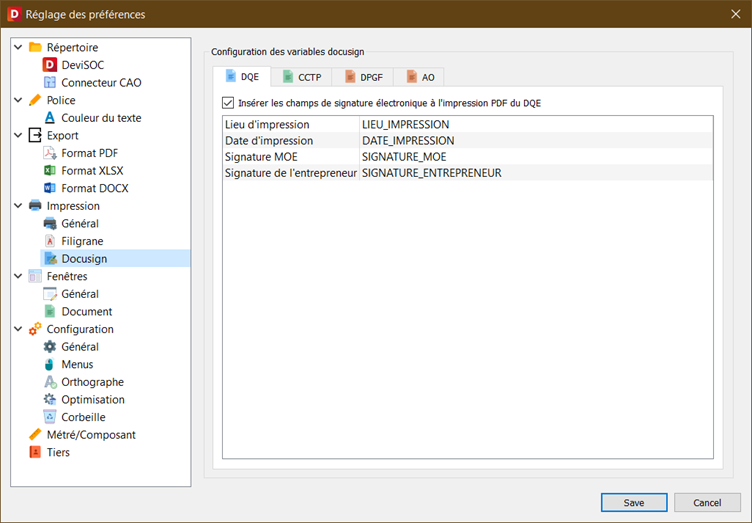The image size is (752, 523).
Task: Select the Lieu d'impression row label
Action: pyautogui.click(x=267, y=124)
